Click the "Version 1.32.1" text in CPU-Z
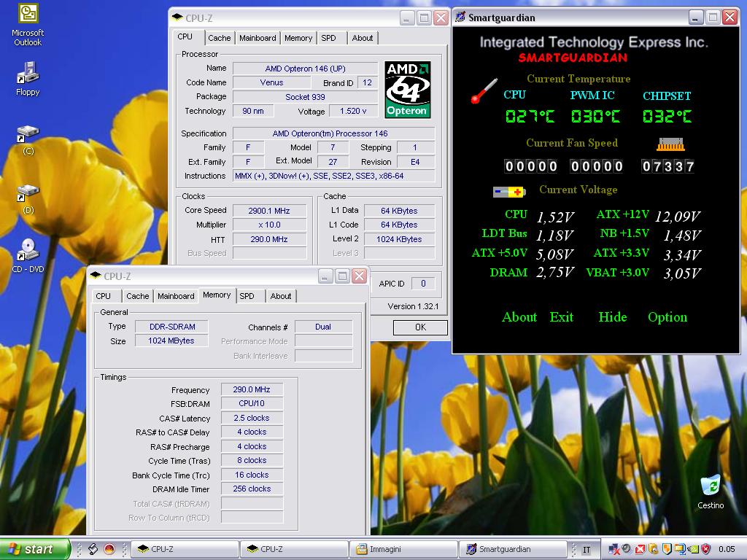 (413, 306)
